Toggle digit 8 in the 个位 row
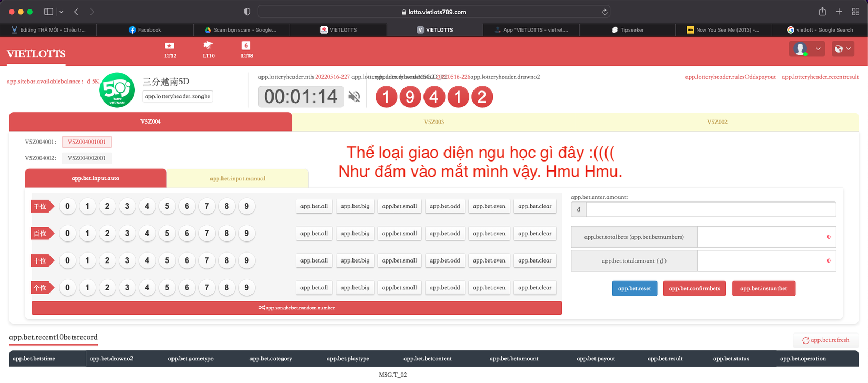Image resolution: width=868 pixels, height=383 pixels. pyautogui.click(x=227, y=287)
